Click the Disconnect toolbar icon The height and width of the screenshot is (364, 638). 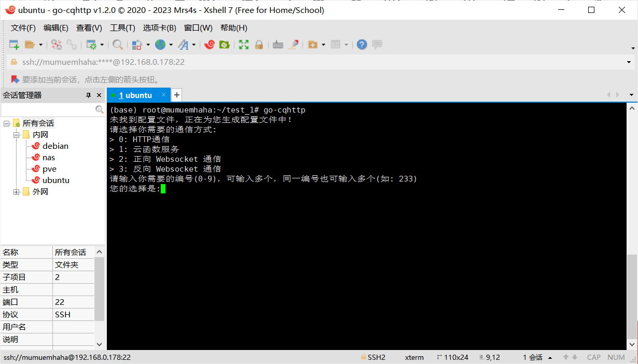72,45
